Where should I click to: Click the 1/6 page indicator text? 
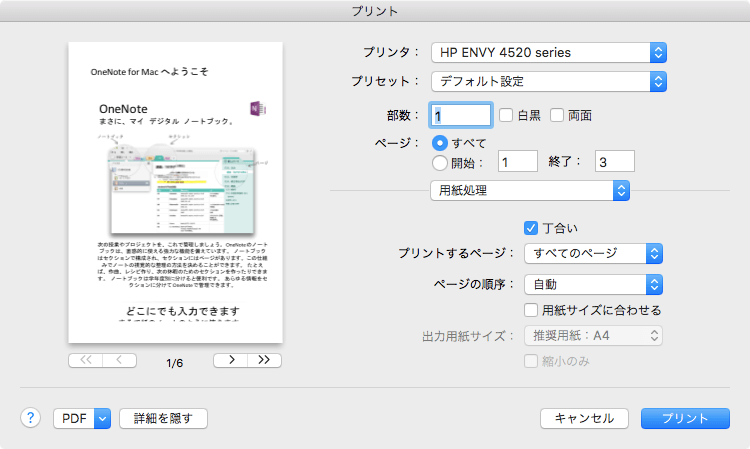[x=175, y=363]
